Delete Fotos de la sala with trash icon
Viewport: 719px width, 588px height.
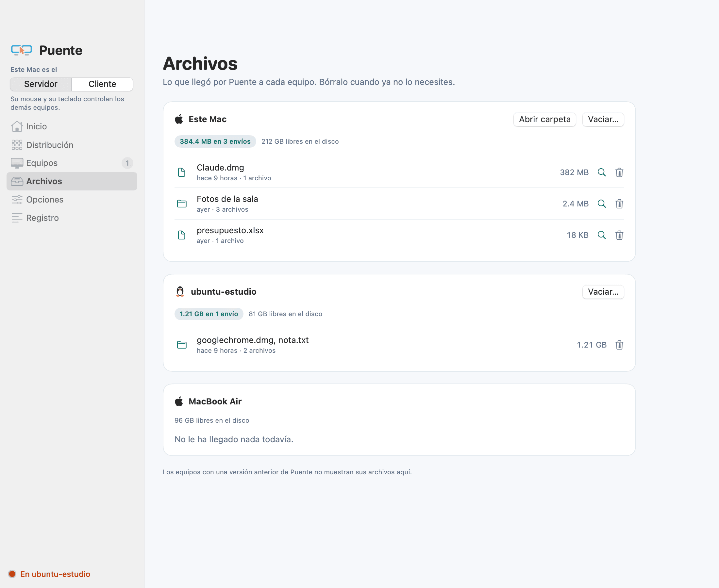[x=619, y=204]
